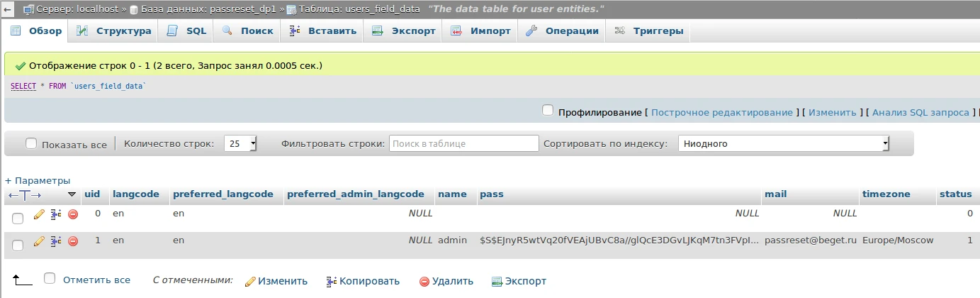
Task: Click the edit pencil icon for admin row
Action: (40, 241)
